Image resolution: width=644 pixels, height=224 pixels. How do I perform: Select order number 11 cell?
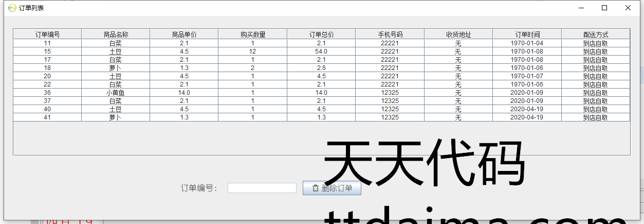[47, 43]
